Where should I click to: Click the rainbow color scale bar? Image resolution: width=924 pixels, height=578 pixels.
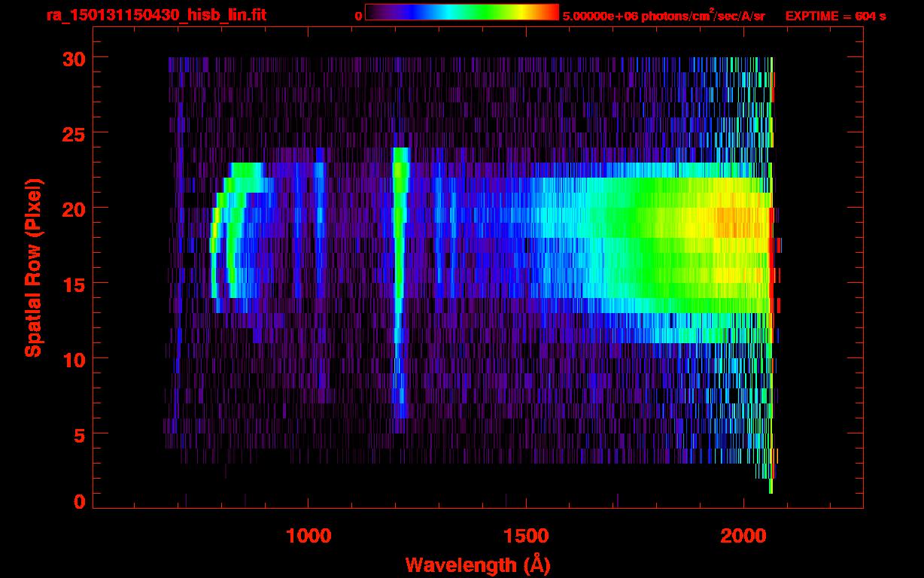(x=461, y=13)
